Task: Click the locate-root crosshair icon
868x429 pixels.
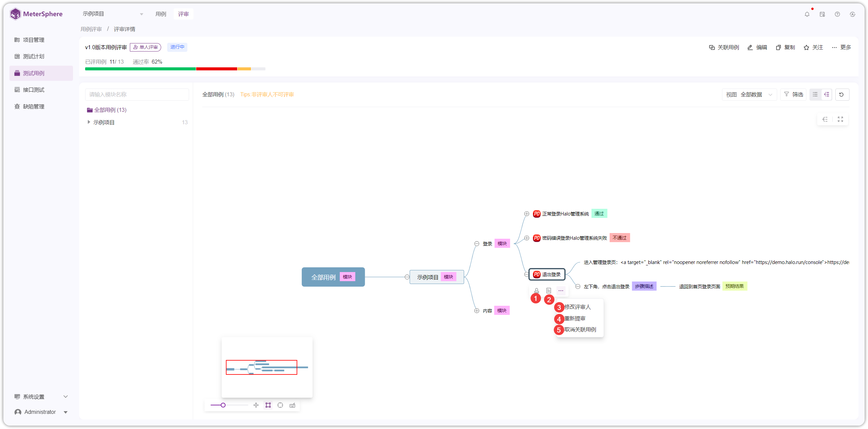Action: click(280, 405)
